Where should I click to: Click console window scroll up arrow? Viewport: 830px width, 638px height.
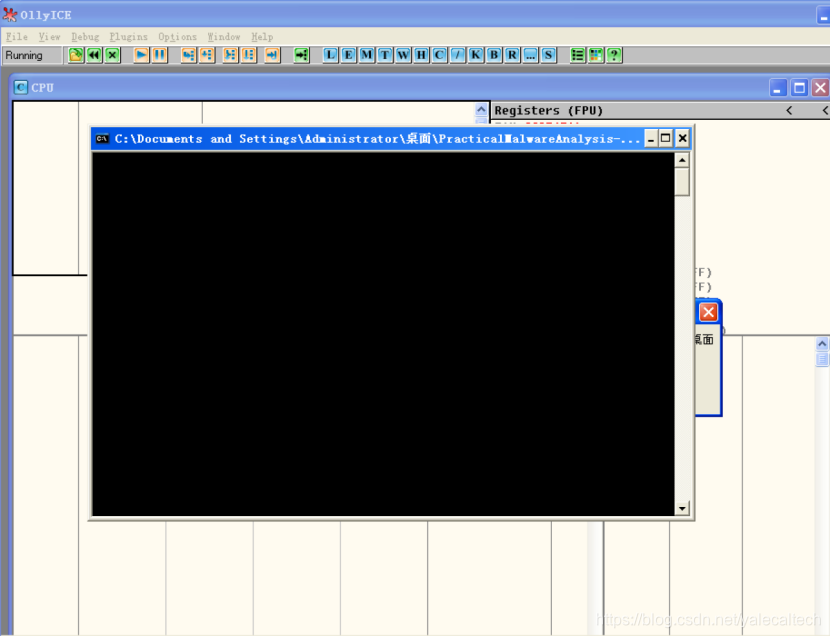point(682,160)
